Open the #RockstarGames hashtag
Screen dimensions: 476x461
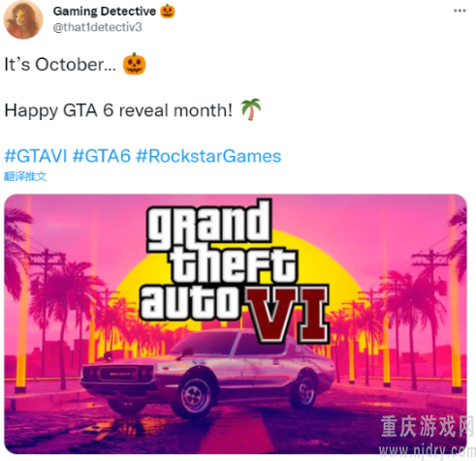[x=208, y=156]
